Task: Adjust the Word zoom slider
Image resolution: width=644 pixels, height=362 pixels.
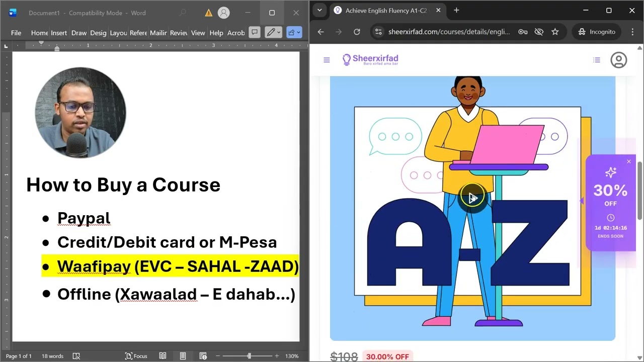Action: (x=249, y=356)
